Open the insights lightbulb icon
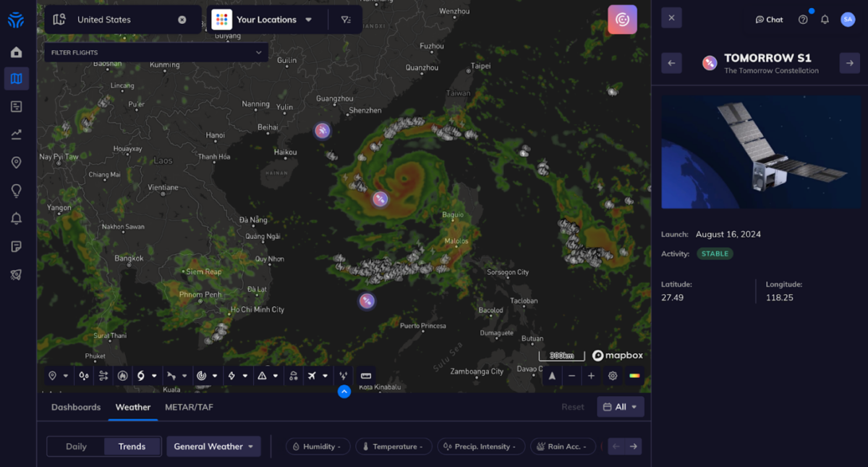 click(16, 190)
